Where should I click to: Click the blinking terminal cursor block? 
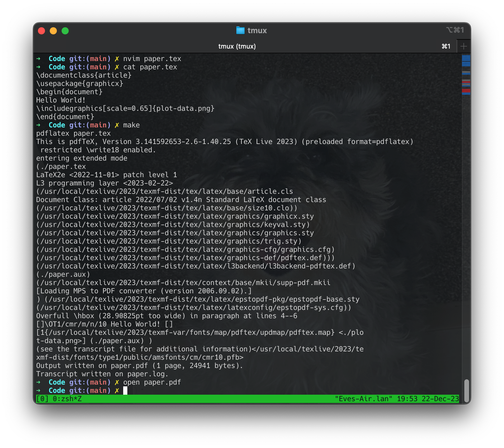pyautogui.click(x=126, y=391)
